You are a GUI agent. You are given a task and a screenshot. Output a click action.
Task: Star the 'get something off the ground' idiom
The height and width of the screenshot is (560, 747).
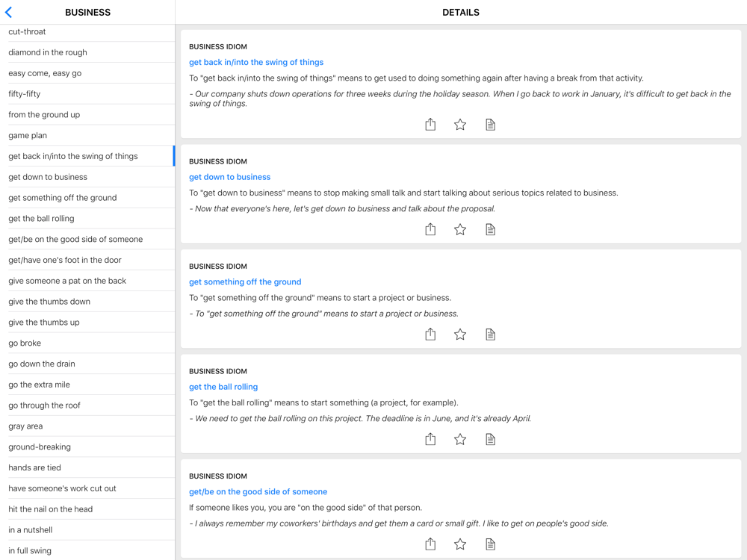pos(460,335)
